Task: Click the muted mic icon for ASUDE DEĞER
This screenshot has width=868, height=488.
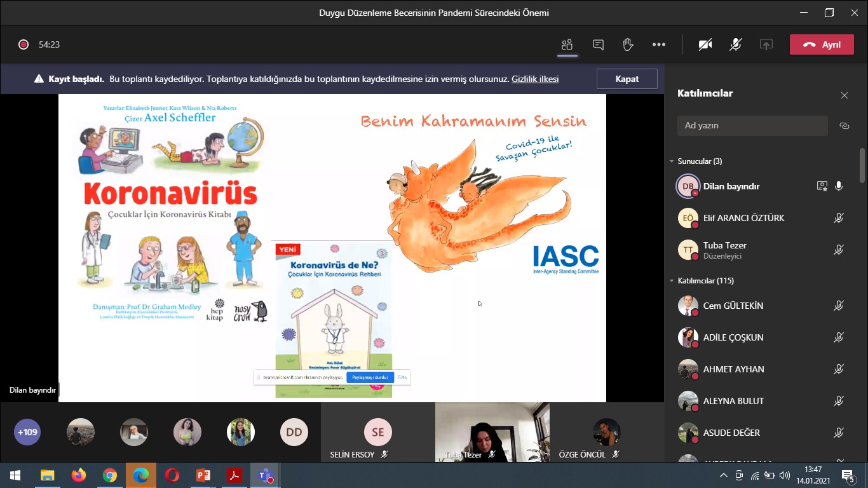Action: click(839, 433)
